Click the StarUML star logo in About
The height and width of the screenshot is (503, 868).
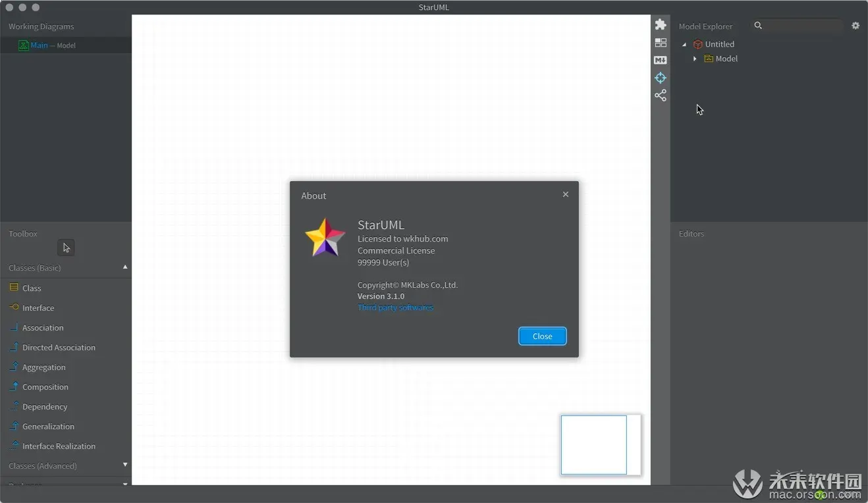[325, 238]
